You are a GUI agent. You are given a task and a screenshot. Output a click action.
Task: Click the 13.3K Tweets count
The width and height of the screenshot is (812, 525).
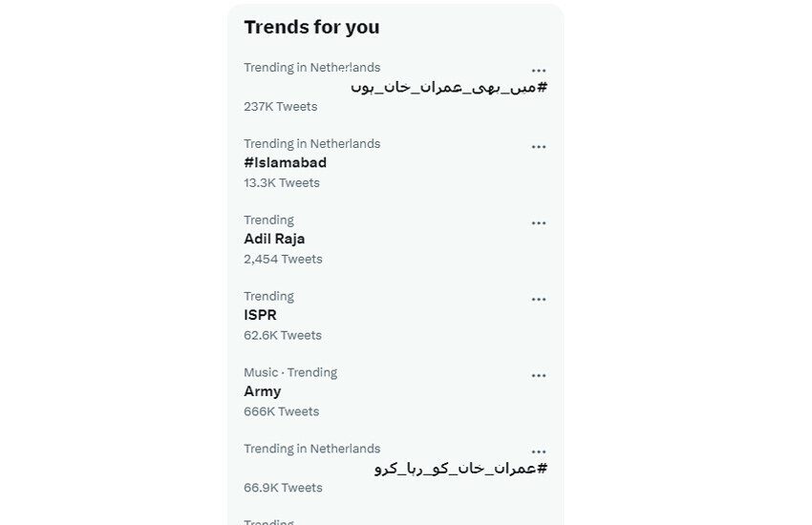[x=282, y=183]
